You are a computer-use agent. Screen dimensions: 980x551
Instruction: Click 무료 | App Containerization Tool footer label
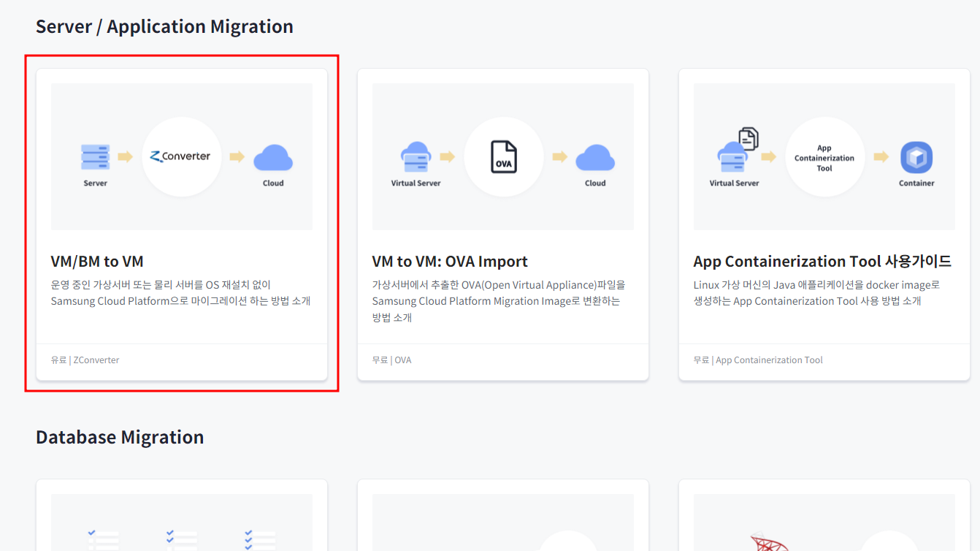pos(758,360)
